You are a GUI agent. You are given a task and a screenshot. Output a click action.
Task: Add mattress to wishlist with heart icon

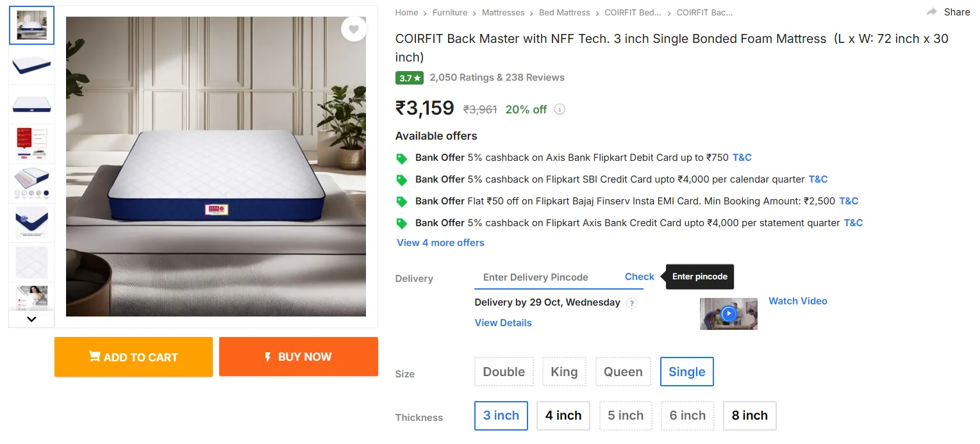353,29
